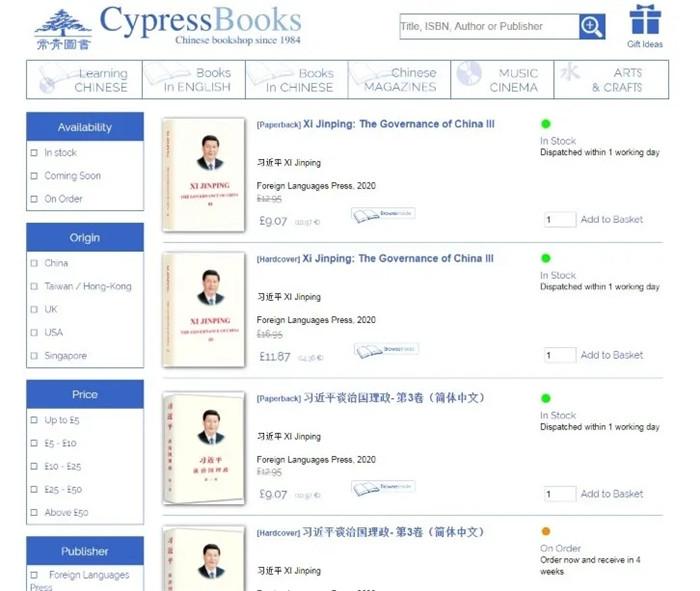Image resolution: width=700 pixels, height=591 pixels.
Task: Check the USA origin box
Action: click(34, 333)
